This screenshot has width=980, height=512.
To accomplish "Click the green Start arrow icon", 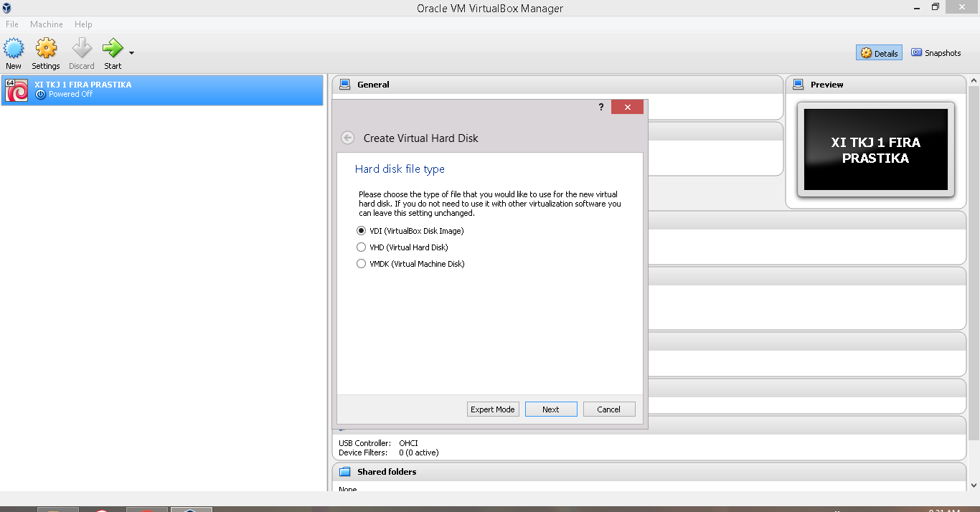I will (113, 49).
